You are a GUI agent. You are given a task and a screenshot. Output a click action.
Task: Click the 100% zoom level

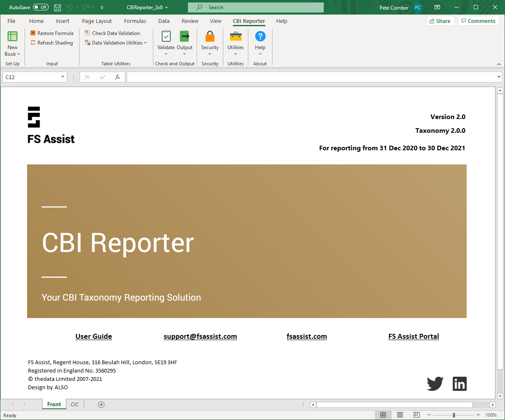point(491,415)
